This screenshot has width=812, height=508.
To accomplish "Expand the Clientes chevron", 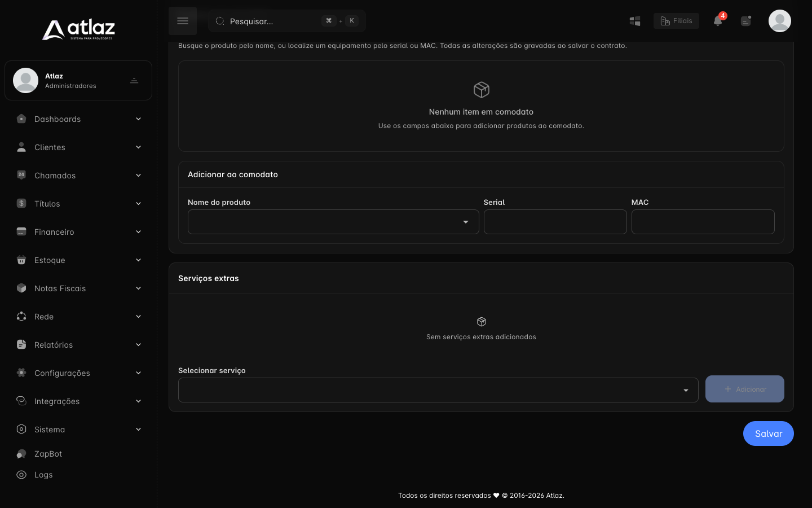I will (138, 147).
